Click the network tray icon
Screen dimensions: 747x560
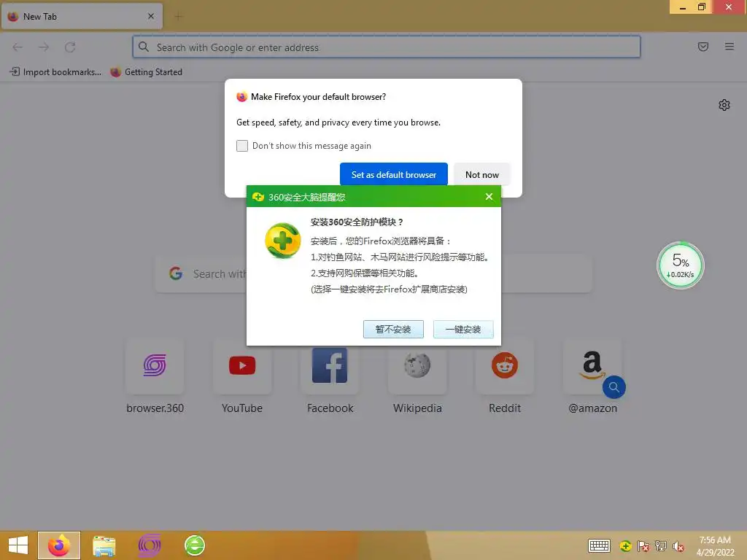(x=661, y=546)
